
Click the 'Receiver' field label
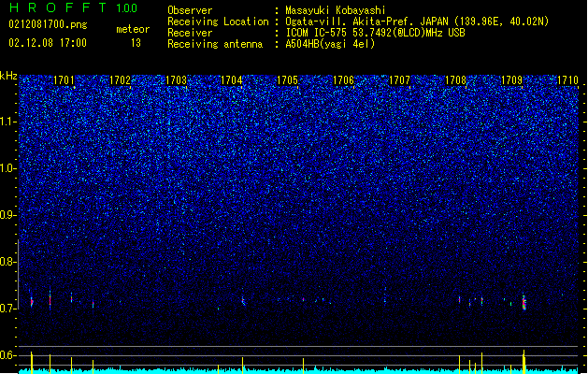190,33
